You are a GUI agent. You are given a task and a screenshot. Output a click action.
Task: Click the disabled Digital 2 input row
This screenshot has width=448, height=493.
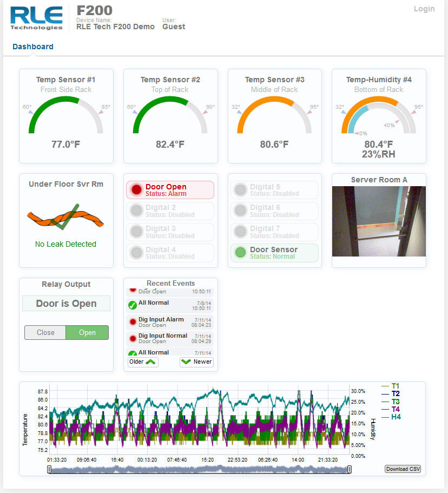tap(170, 211)
